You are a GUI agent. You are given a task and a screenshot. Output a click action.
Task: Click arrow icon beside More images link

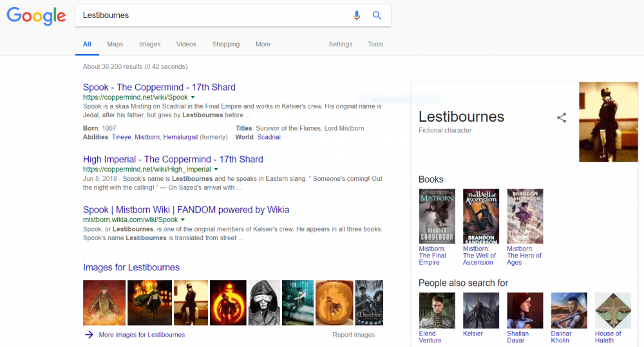click(x=89, y=335)
